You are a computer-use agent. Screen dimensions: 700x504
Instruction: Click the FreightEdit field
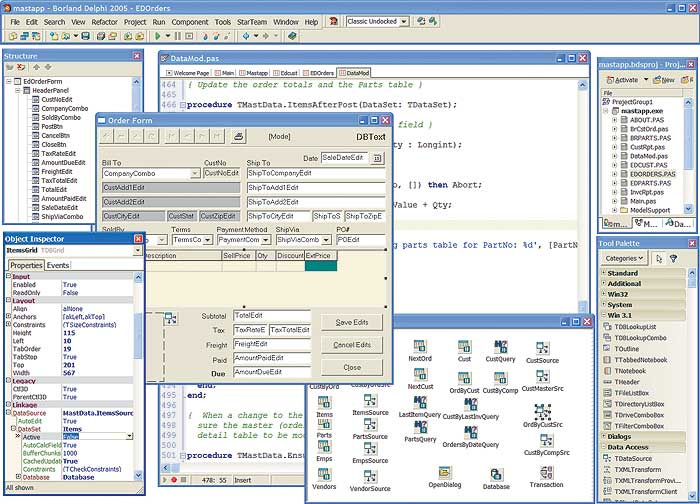(x=272, y=344)
